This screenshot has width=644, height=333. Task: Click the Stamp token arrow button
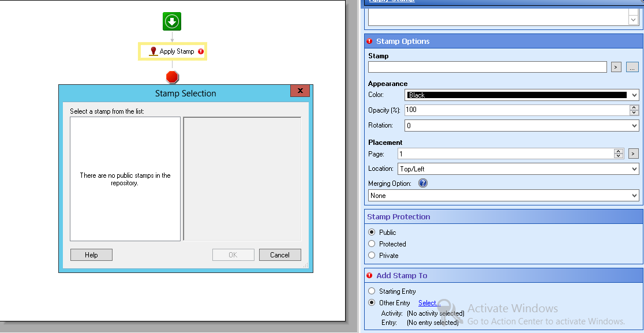click(616, 67)
